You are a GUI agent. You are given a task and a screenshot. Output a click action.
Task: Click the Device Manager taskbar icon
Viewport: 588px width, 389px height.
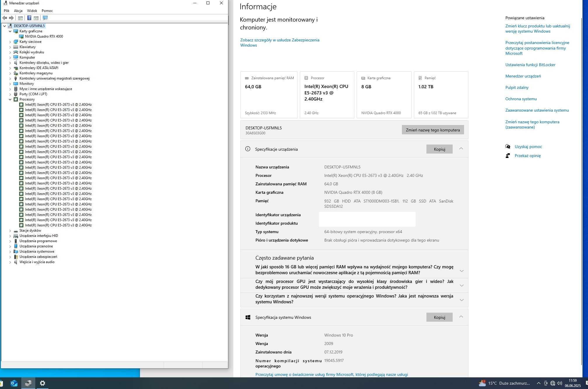pyautogui.click(x=28, y=383)
